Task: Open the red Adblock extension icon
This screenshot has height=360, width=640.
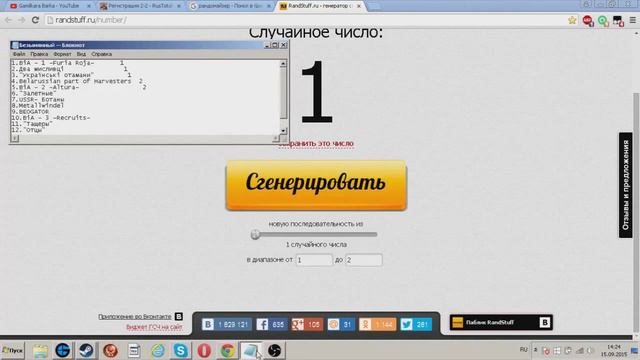Action: click(588, 20)
